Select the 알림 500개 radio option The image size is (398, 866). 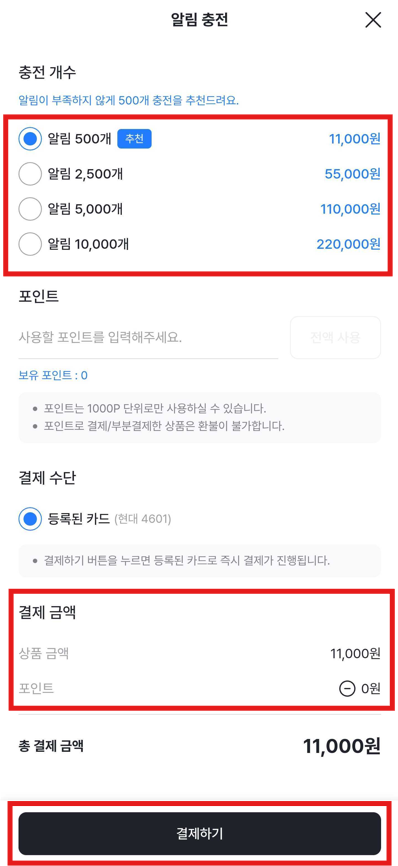point(30,139)
